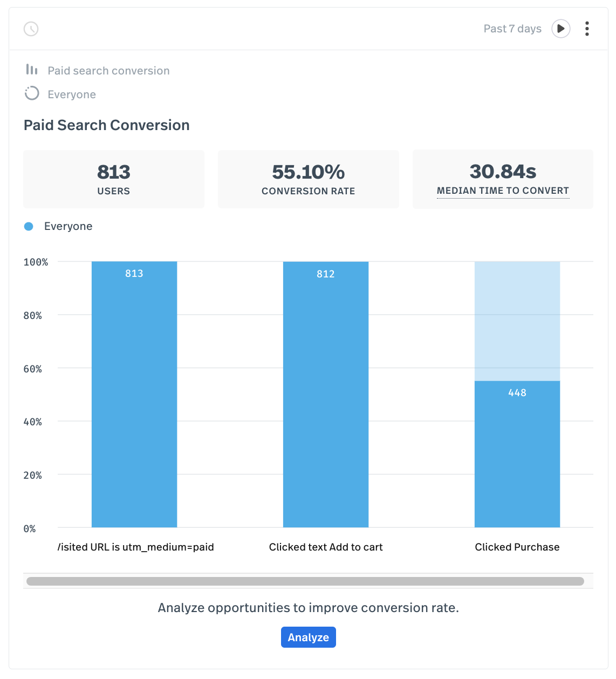This screenshot has height=679, width=616.
Task: Click the 30.84s median time card
Action: pos(502,179)
